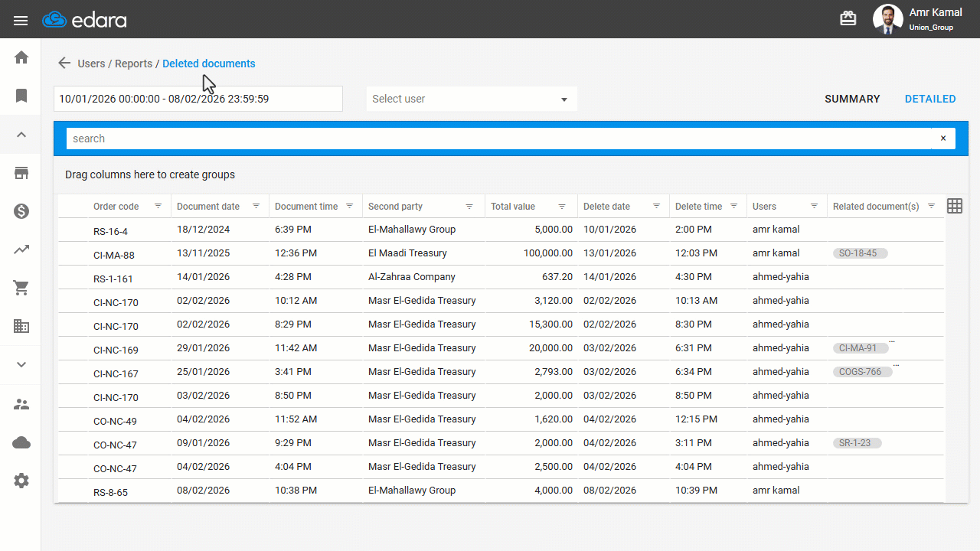The image size is (980, 551).
Task: Open the gift card icon in header
Action: (x=848, y=18)
